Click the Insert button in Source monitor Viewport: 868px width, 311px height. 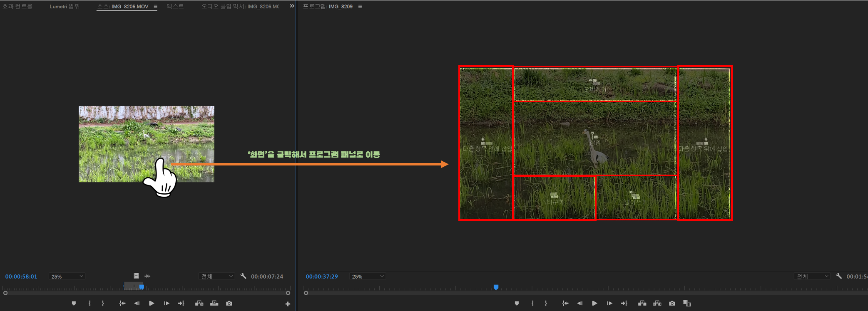pos(199,304)
